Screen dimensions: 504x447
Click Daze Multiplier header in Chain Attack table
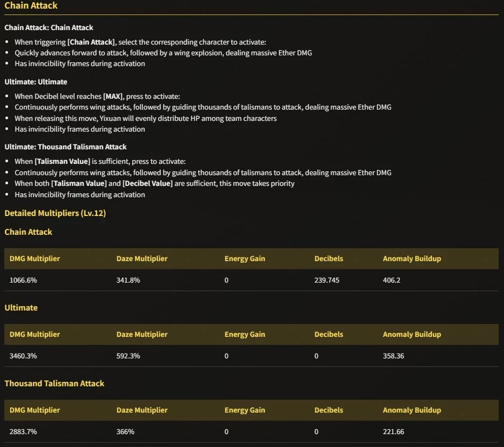click(x=142, y=258)
